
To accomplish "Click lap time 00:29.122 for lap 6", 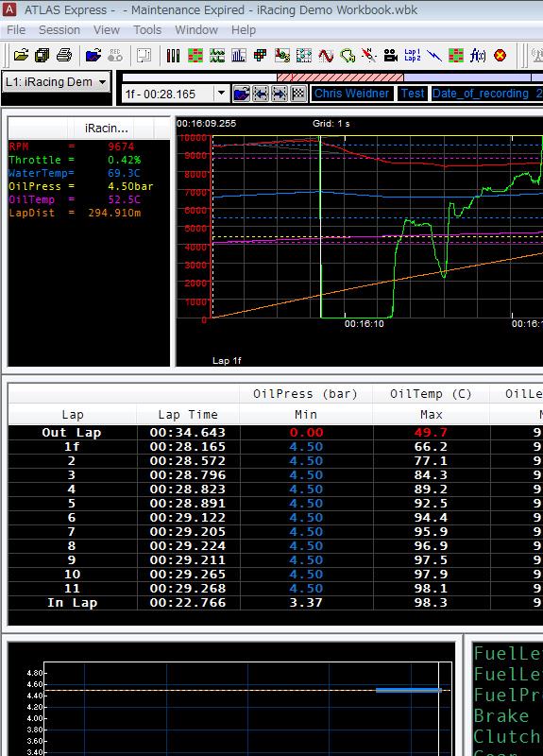I will (x=187, y=518).
